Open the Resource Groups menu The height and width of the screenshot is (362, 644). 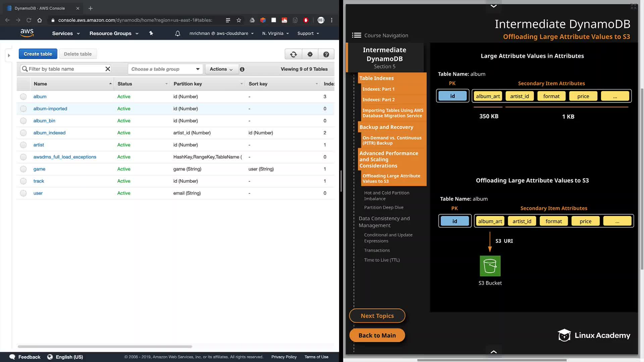114,33
